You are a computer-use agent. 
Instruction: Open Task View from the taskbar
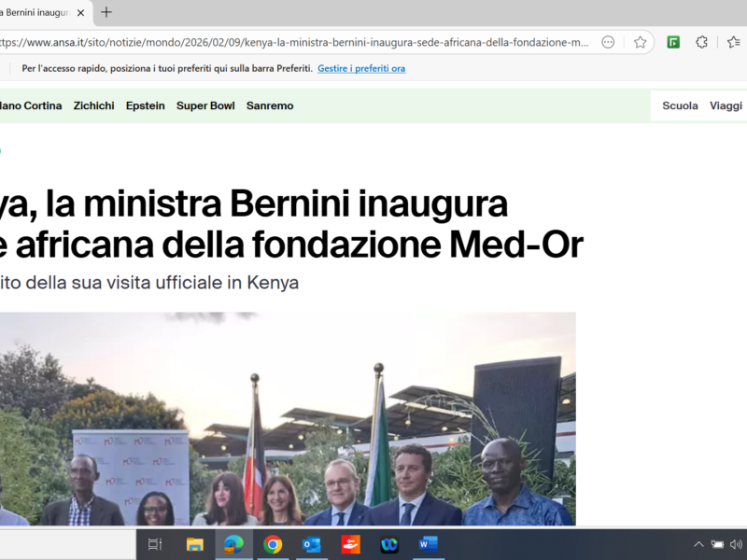(x=154, y=544)
